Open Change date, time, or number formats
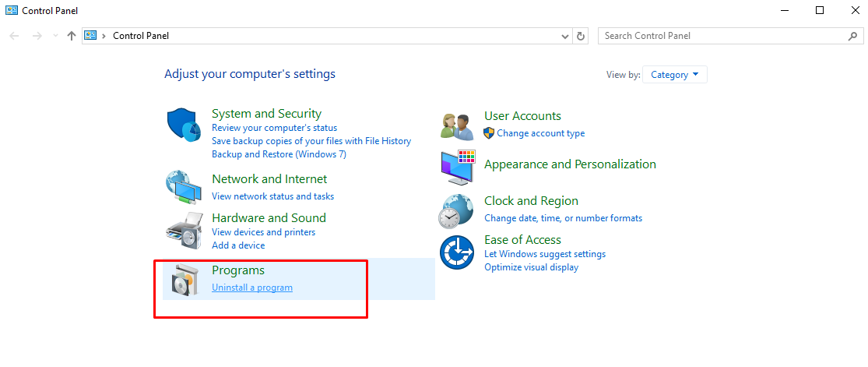Viewport: 868px width, 367px height. coord(563,218)
